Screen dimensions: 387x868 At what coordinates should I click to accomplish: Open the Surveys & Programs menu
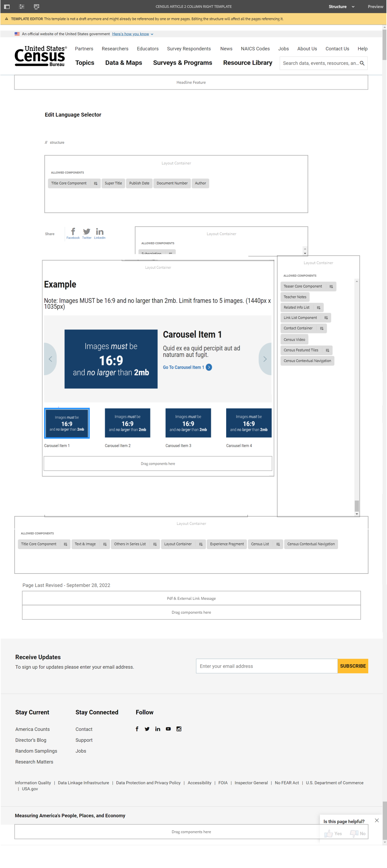(183, 63)
